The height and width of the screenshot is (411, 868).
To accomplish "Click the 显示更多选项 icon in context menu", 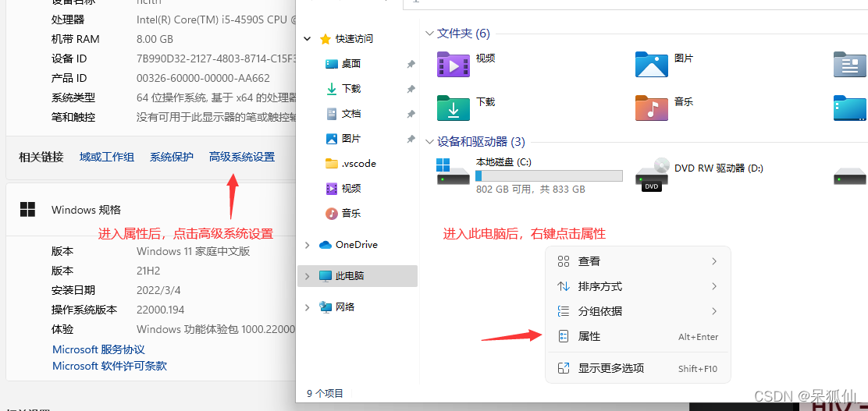I will (x=564, y=368).
